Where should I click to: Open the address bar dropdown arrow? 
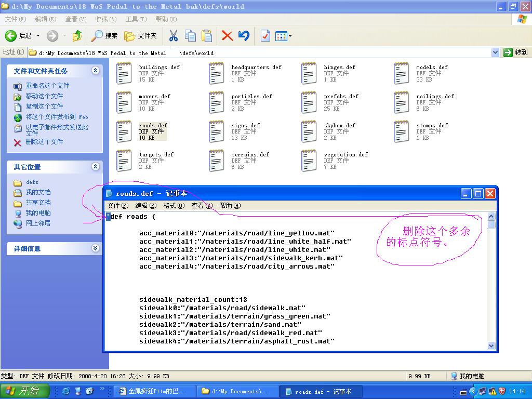tap(495, 52)
